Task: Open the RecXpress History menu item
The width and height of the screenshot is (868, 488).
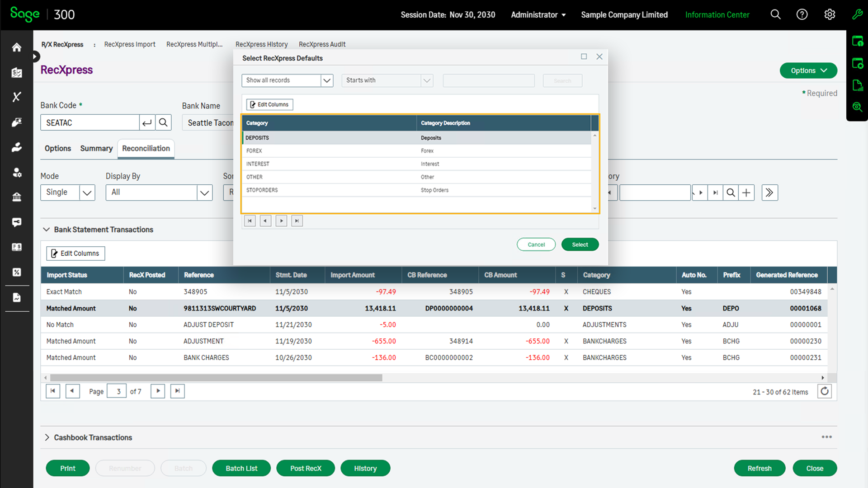Action: (x=261, y=44)
